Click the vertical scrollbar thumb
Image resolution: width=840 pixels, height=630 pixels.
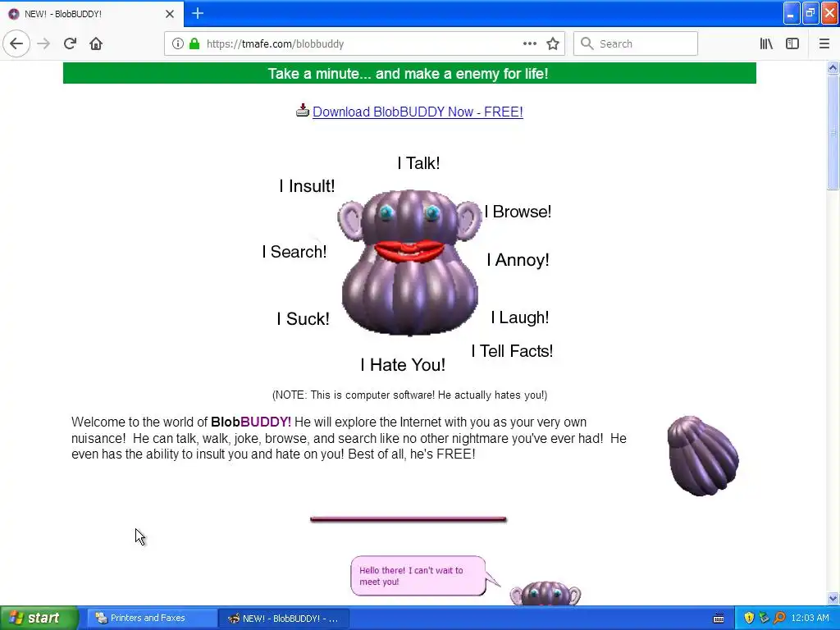(833, 132)
